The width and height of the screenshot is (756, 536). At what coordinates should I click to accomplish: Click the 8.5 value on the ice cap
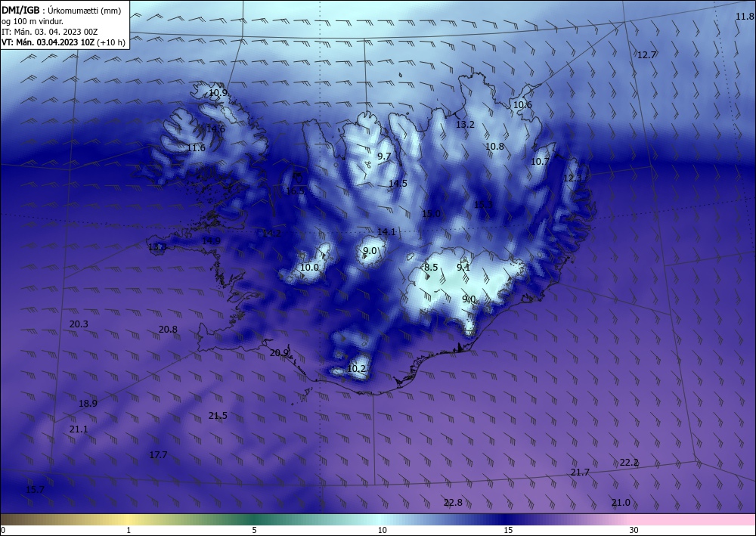coord(431,267)
